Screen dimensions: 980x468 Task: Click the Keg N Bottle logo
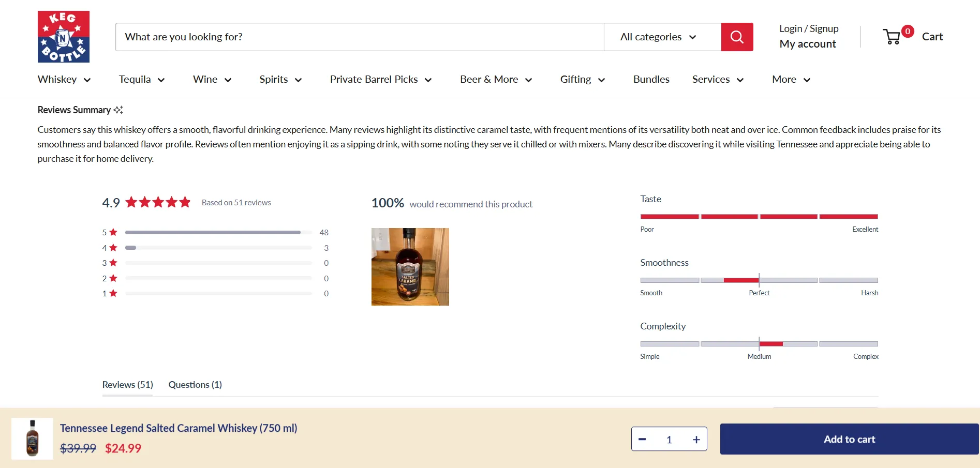click(64, 37)
